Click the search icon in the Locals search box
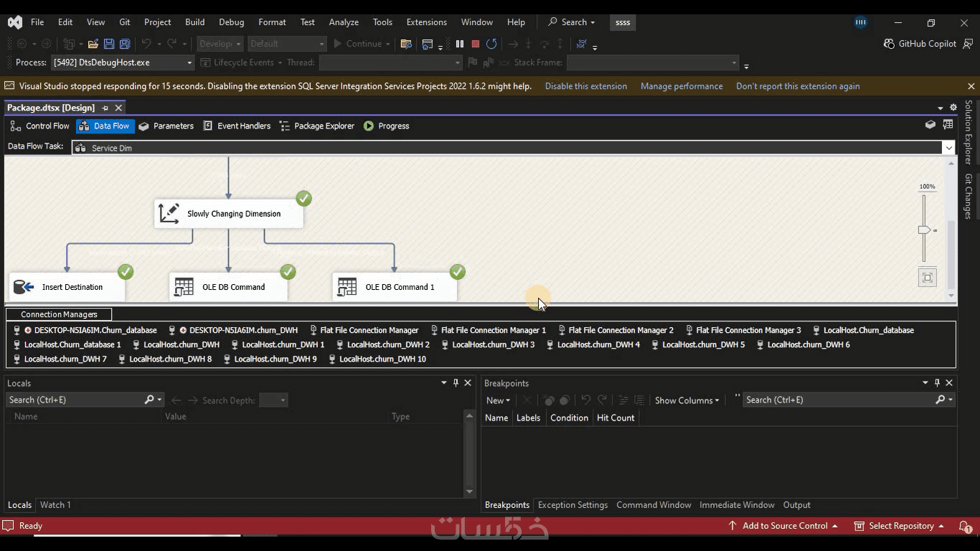This screenshot has height=551, width=980. coord(149,400)
